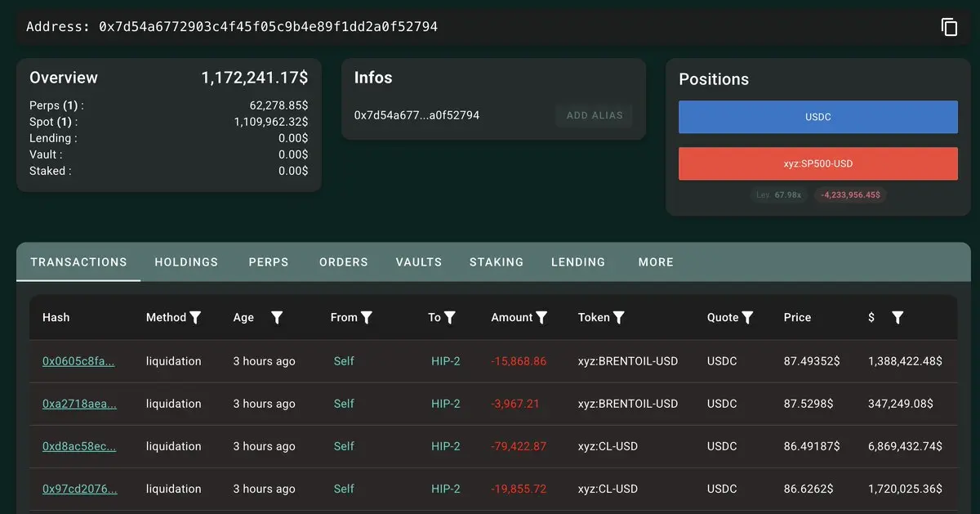
Task: Open the More tab menu
Action: 656,262
